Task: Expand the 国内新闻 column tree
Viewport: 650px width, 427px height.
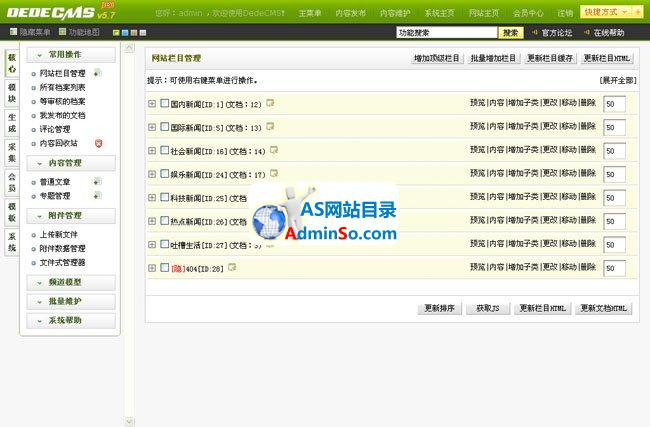Action: pyautogui.click(x=152, y=104)
